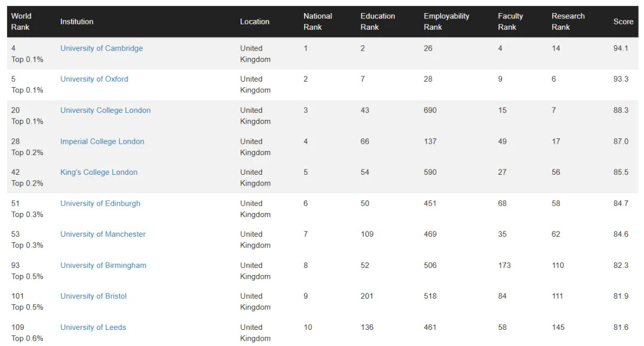Sort by Faculty Rank header
This screenshot has height=346, width=644.
point(510,21)
